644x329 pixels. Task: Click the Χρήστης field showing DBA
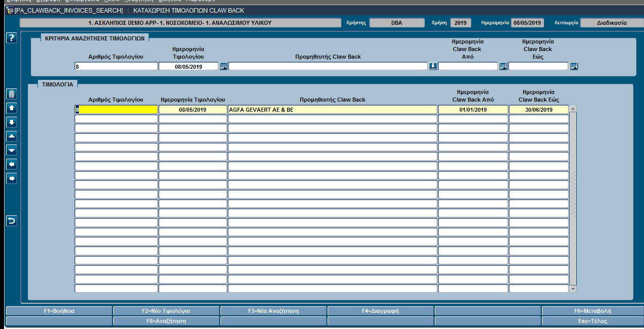pos(397,23)
